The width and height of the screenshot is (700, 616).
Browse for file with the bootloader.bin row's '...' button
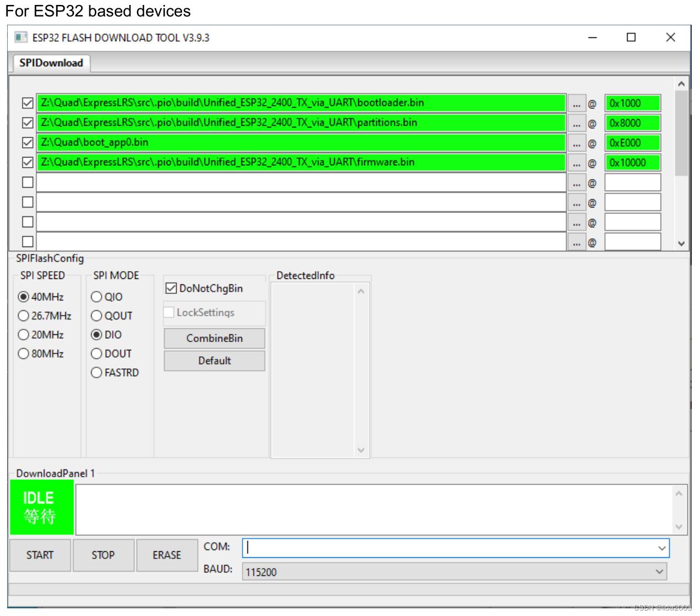coord(577,103)
